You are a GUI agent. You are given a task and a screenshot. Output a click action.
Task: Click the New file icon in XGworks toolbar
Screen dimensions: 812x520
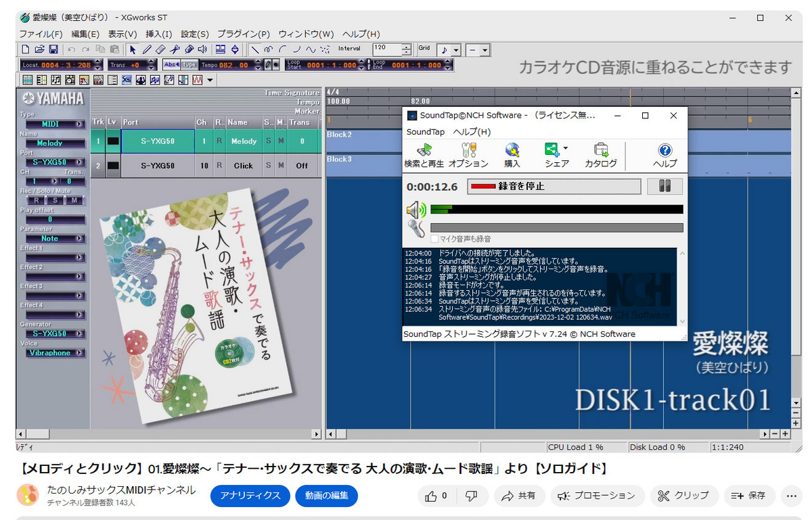[x=26, y=49]
